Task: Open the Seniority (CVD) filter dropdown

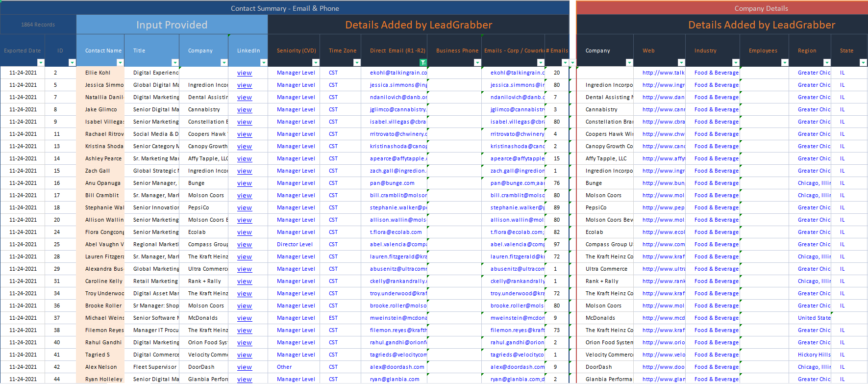Action: click(316, 63)
